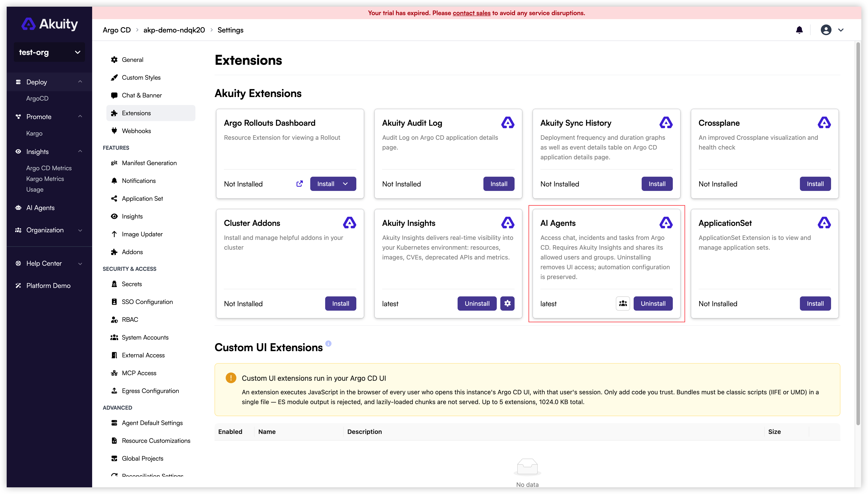868x494 pixels.
Task: Click akp-demo-ndqk20 breadcrumb link
Action: [174, 30]
